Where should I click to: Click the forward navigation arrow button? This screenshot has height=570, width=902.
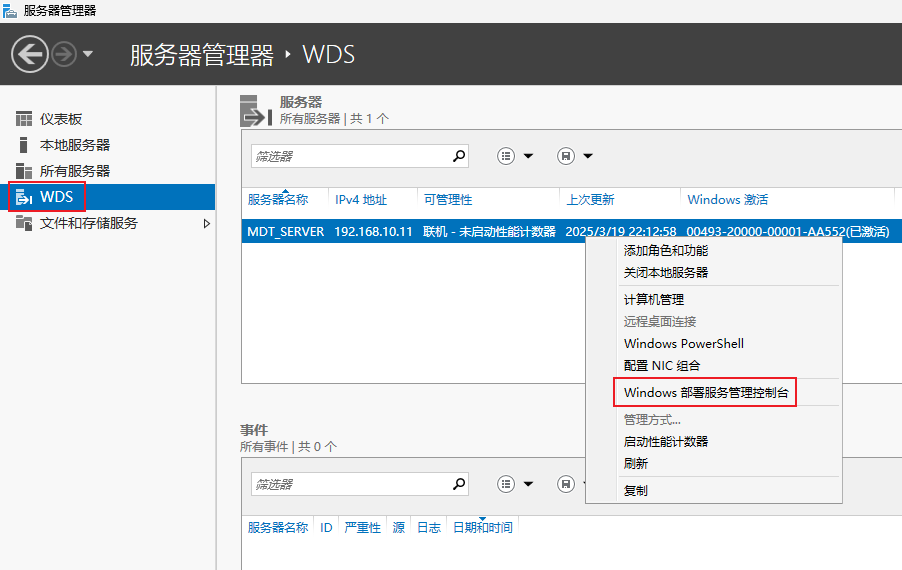(x=64, y=55)
